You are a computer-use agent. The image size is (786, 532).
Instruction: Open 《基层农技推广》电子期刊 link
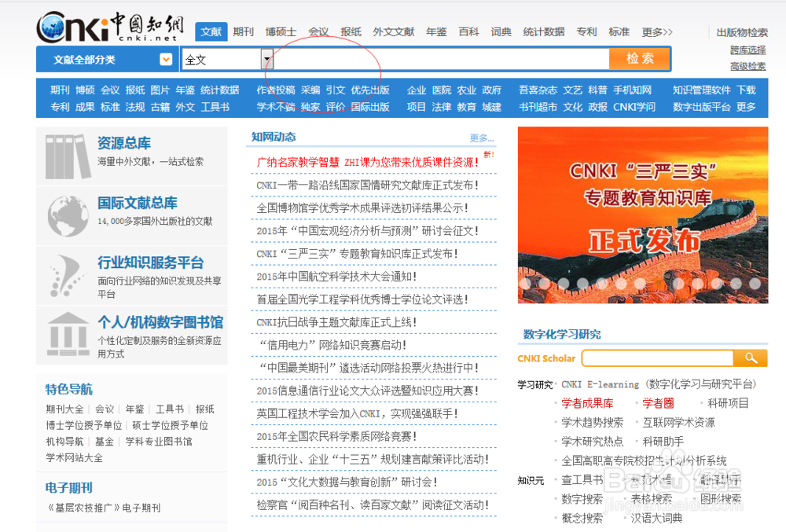coord(103,508)
